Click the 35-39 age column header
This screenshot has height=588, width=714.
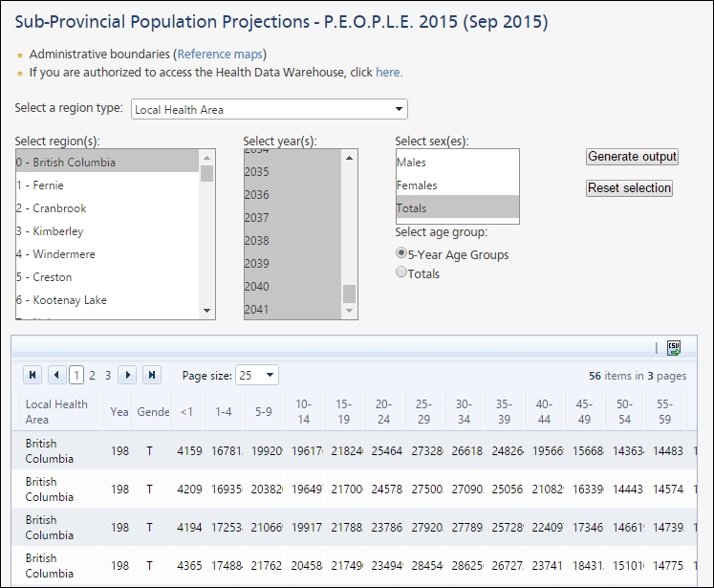pyautogui.click(x=504, y=411)
